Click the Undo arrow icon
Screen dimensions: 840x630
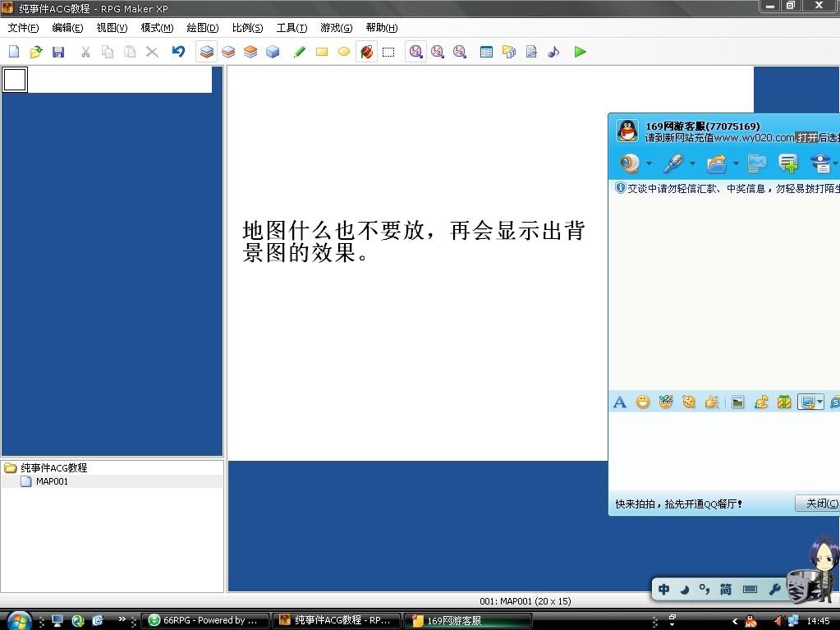click(178, 52)
